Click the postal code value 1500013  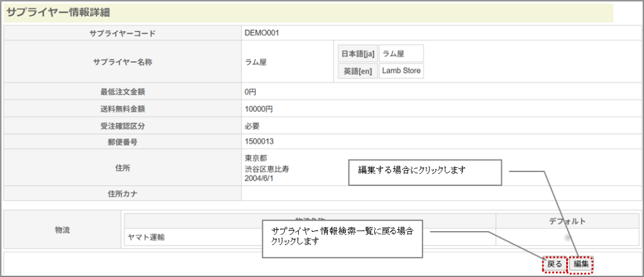(x=259, y=142)
